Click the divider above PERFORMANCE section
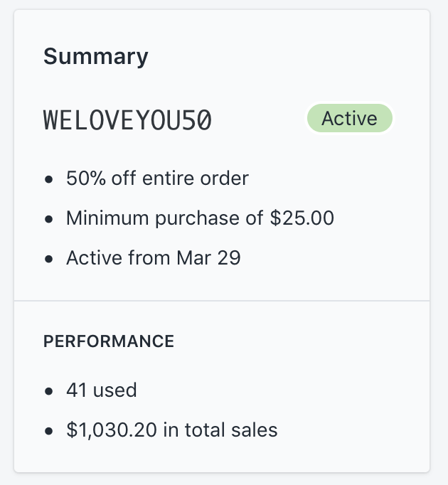The height and width of the screenshot is (485, 448). [x=222, y=301]
